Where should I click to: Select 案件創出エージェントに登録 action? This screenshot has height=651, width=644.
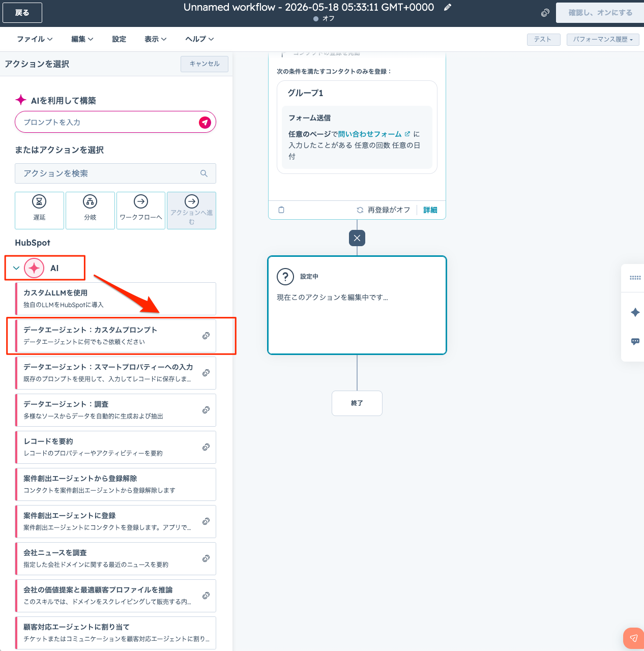pos(116,521)
